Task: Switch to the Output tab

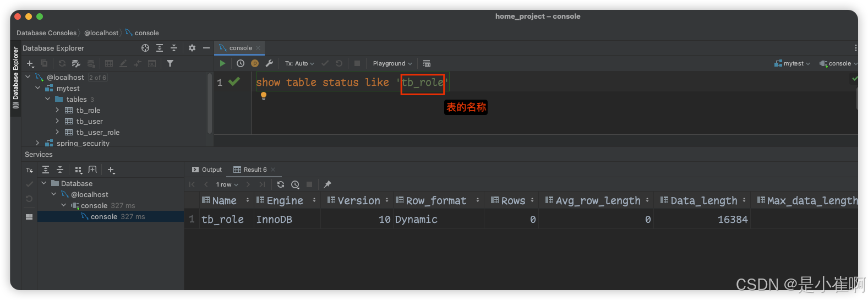Action: click(207, 170)
